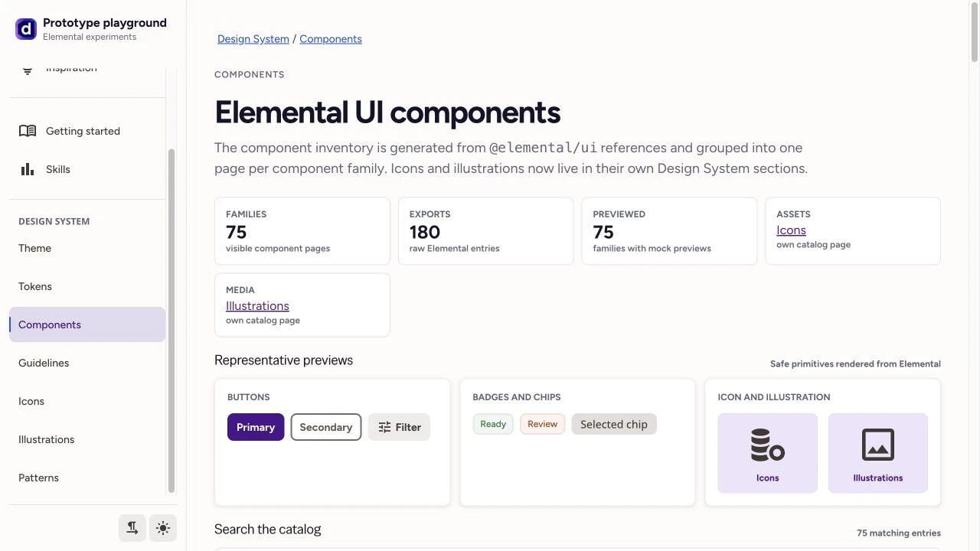This screenshot has height=551, width=980.
Task: Open Getting started in the sidebar
Action: tap(87, 131)
